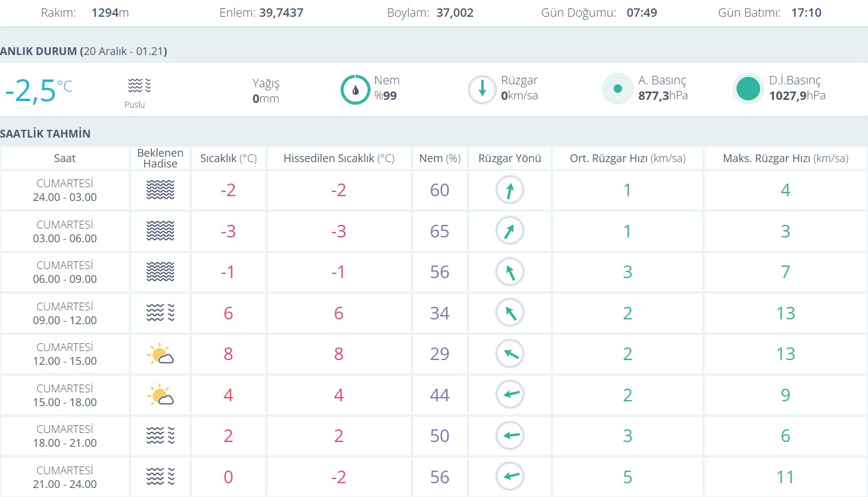Click the Hissedilen Sıcaklık column header
Viewport: 868px width, 497px height.
[x=339, y=158]
